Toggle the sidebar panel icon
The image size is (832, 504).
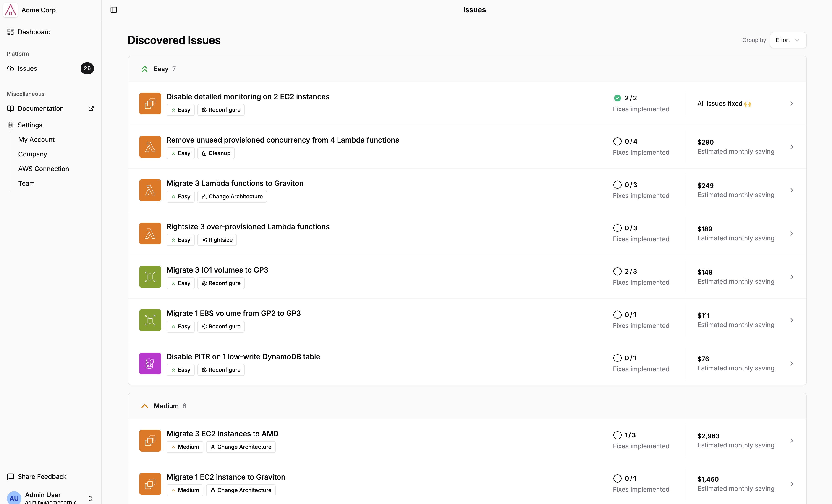113,10
